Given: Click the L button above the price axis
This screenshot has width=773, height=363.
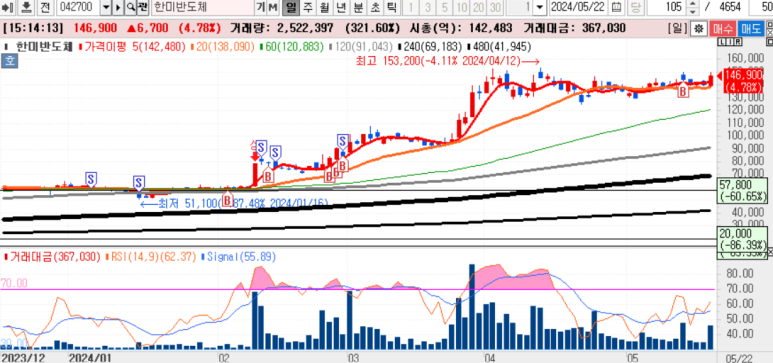Looking at the screenshot, I should (x=721, y=43).
